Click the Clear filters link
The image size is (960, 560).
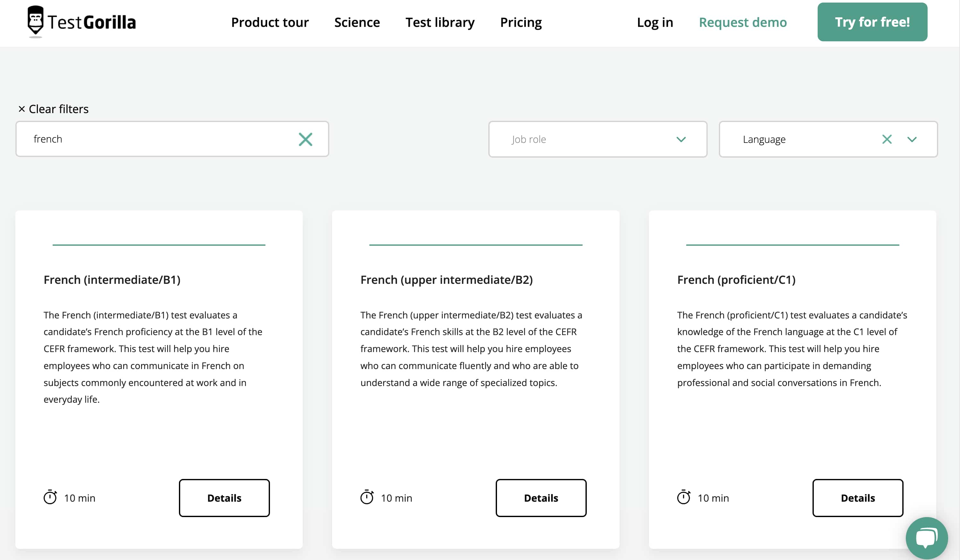(53, 109)
